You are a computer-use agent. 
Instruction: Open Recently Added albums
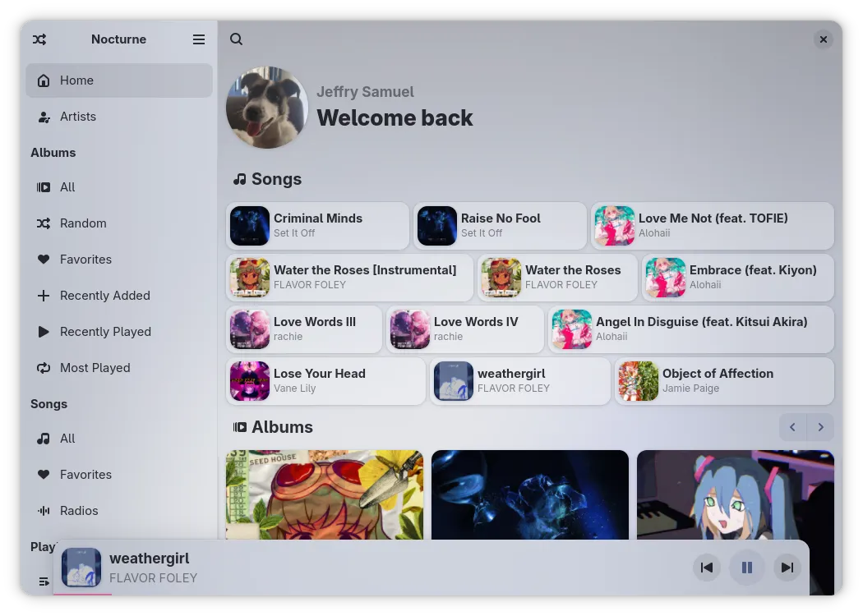(119, 296)
